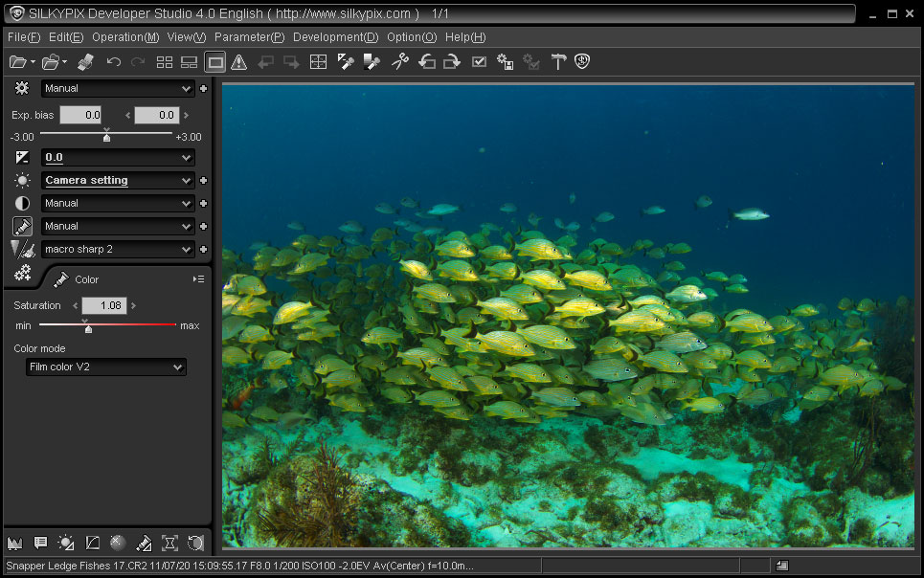Select the trimming scissors tool
This screenshot has height=578, width=924.
pos(400,62)
